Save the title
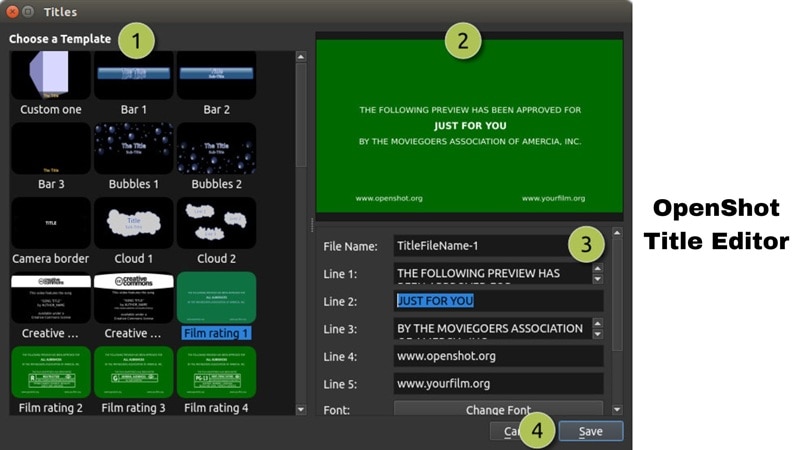The height and width of the screenshot is (450, 800). [591, 432]
